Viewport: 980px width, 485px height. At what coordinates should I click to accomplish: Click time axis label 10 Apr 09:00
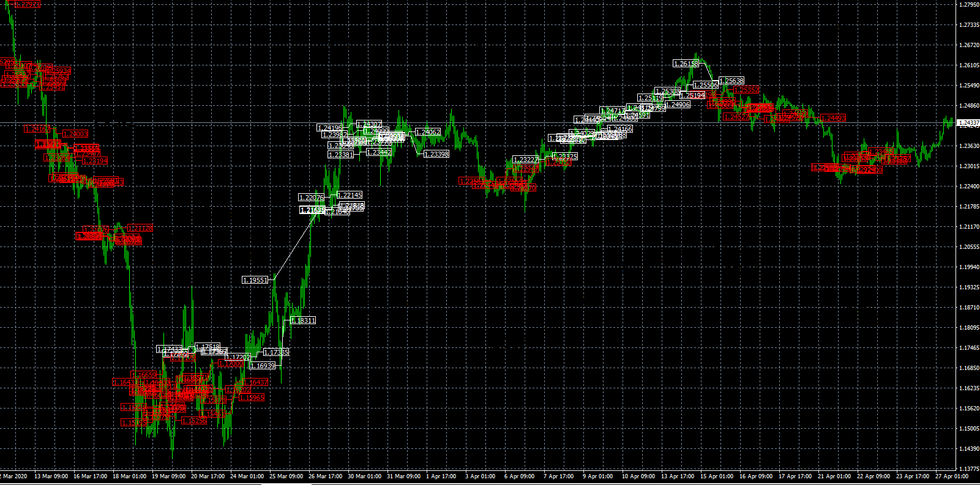[638, 476]
